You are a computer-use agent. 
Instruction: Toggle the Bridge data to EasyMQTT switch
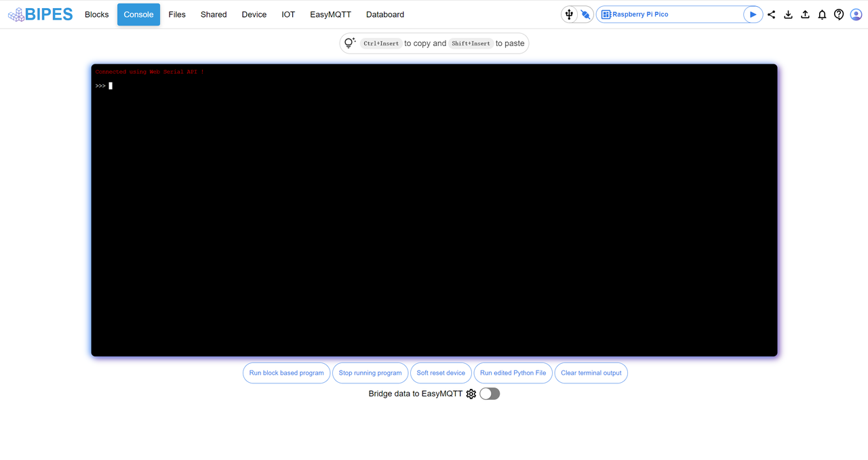click(490, 394)
